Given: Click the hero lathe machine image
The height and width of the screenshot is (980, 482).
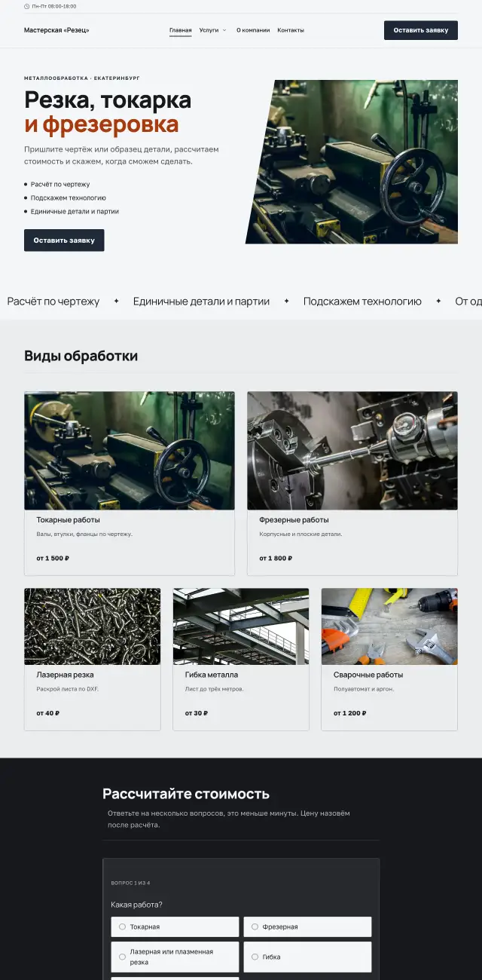Looking at the screenshot, I should click(x=352, y=161).
